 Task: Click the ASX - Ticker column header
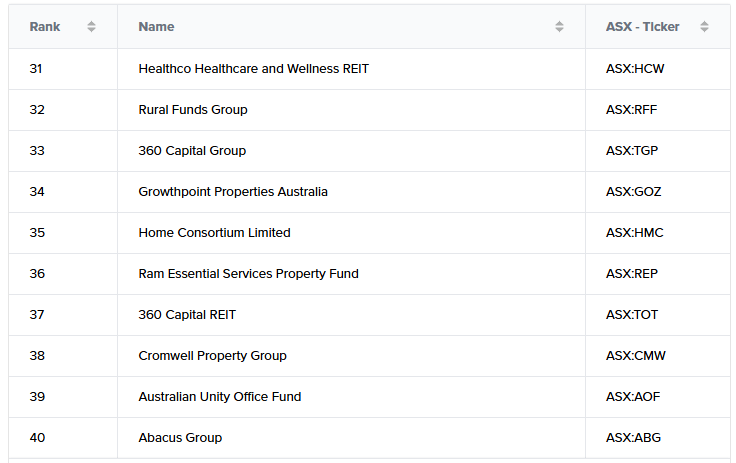coord(642,27)
